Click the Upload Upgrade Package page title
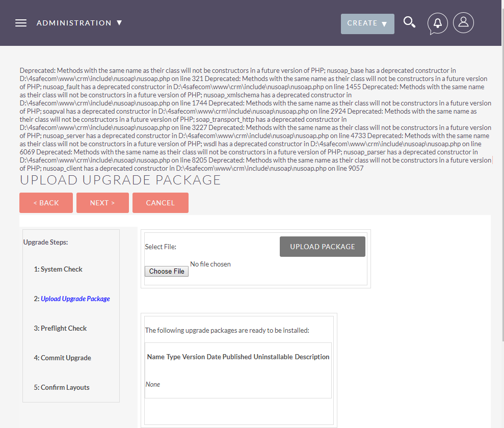This screenshot has width=504, height=428. (x=120, y=180)
